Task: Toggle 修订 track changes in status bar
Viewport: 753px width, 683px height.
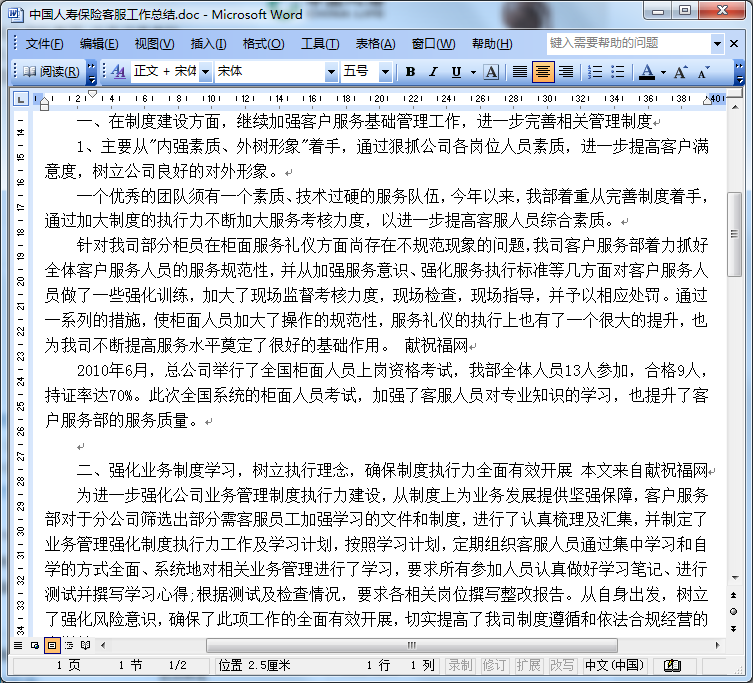Action: pos(494,666)
